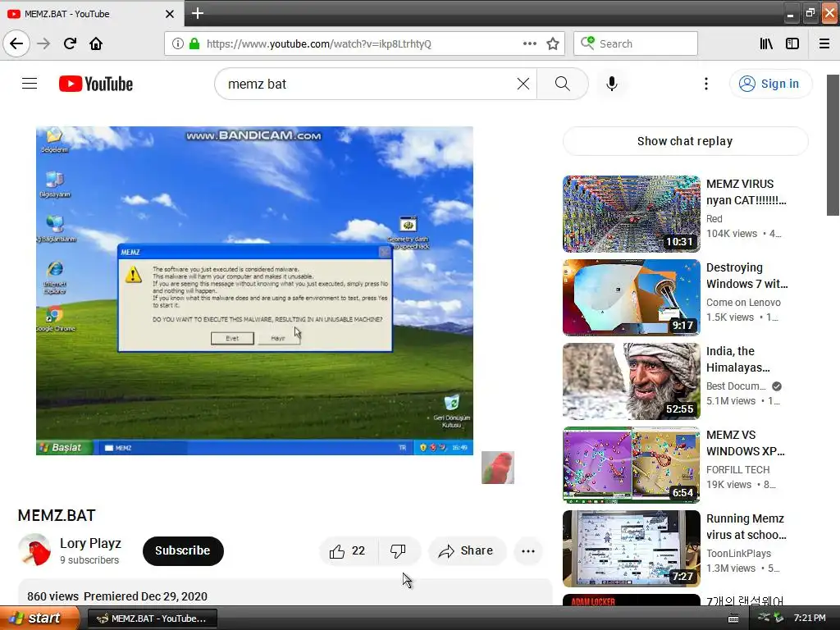Open the Firefox hamburger menu
Screen dimensions: 840x630
pyautogui.click(x=824, y=43)
